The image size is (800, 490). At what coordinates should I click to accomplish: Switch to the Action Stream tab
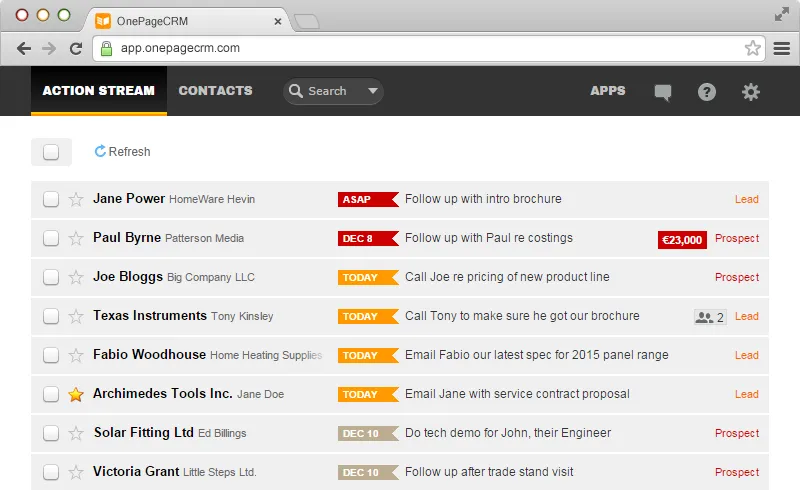(x=98, y=91)
